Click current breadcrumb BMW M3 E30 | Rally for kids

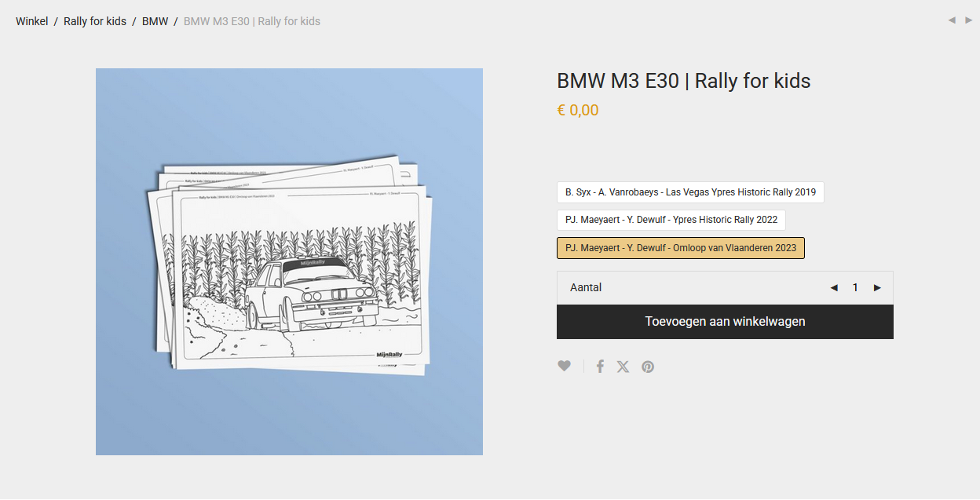click(252, 21)
